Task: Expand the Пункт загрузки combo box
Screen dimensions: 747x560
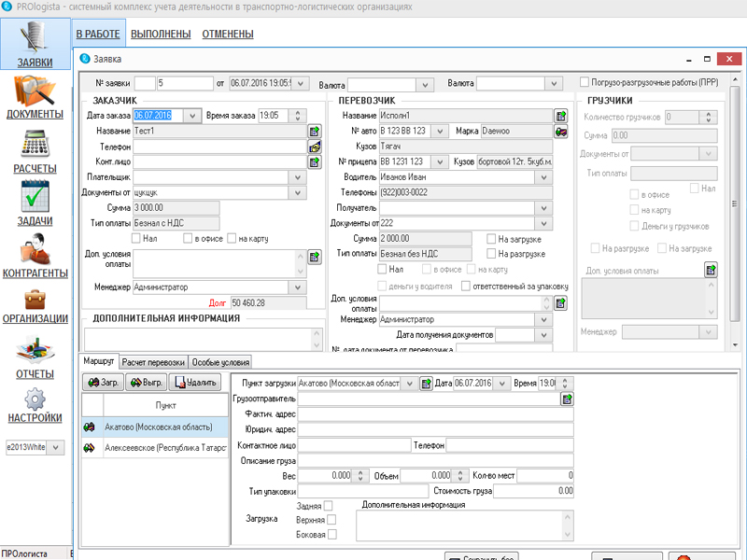Action: click(x=408, y=384)
